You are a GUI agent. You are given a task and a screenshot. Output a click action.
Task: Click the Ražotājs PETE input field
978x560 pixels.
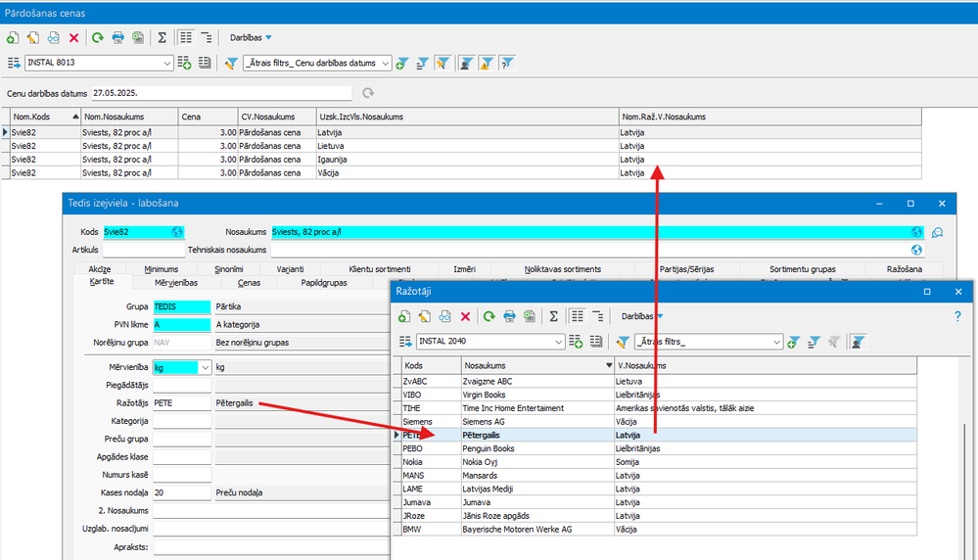[x=182, y=403]
